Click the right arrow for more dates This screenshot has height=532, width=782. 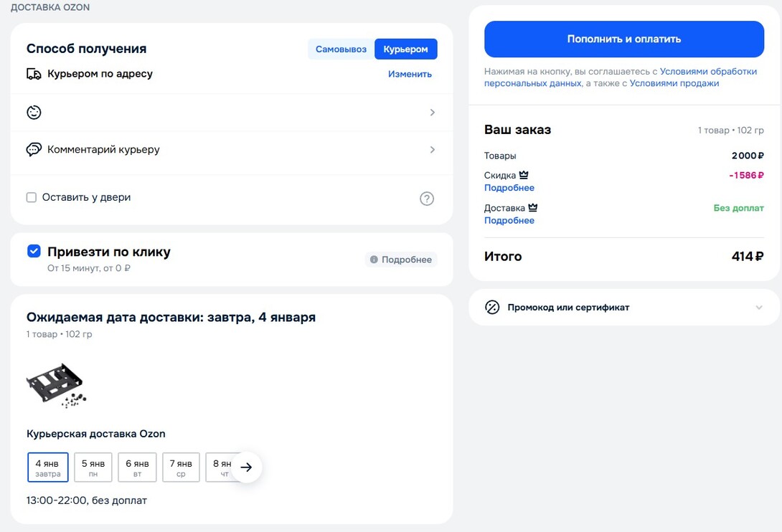246,467
